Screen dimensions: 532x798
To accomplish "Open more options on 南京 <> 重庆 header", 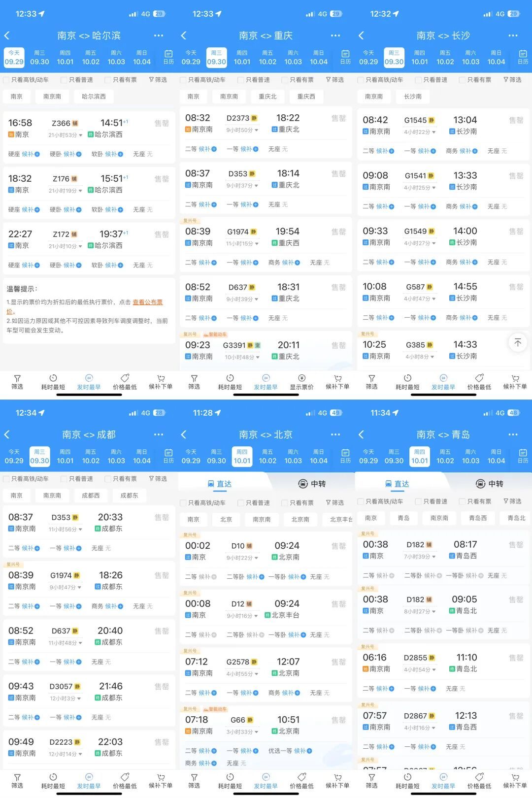I will tap(335, 35).
